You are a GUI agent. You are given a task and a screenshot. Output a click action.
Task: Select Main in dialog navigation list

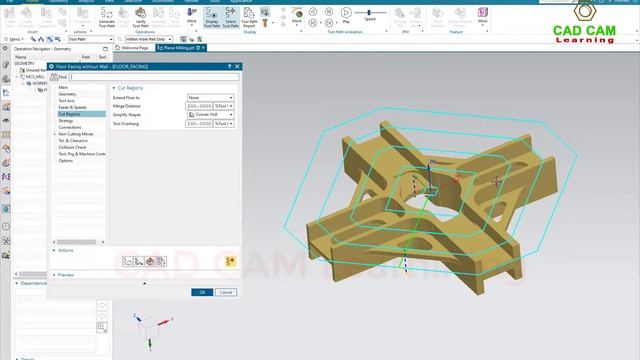point(63,87)
